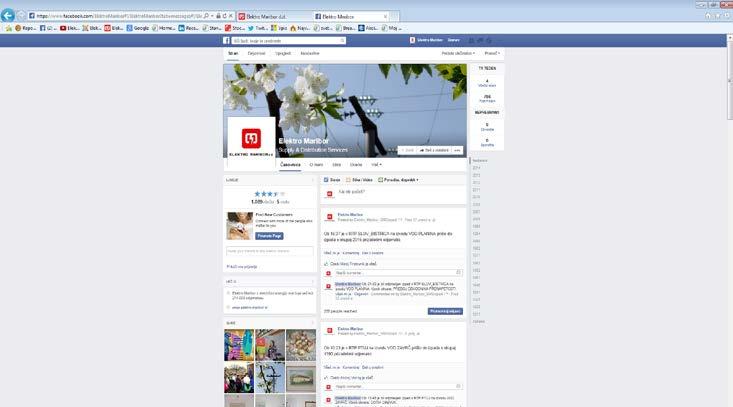Switch to the second admin tab after Stran
Viewport: 733px width, 407px height.
256,54
